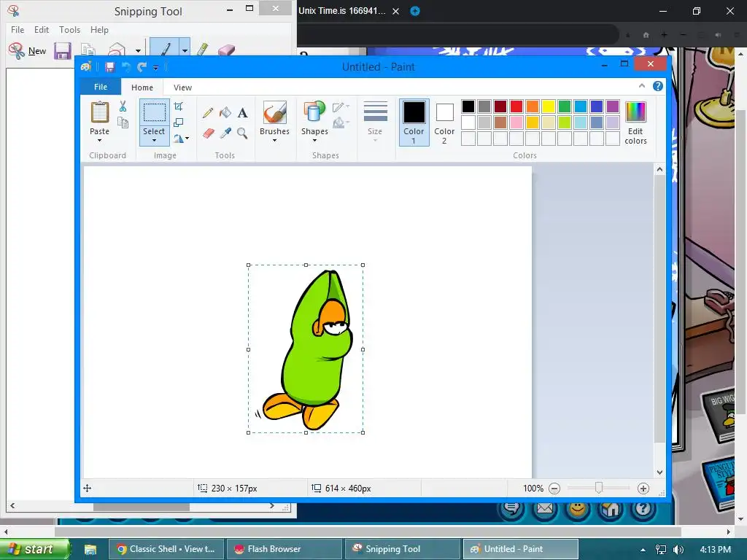Switch to the Home ribbon tab

click(142, 87)
